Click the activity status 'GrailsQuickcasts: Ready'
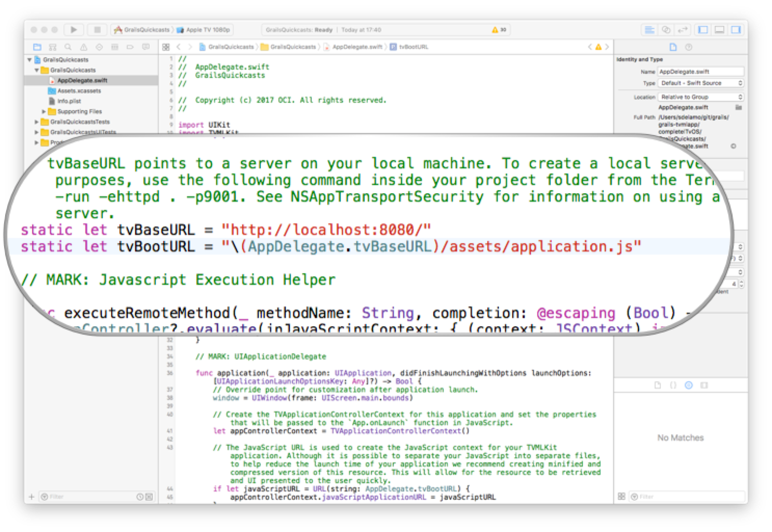Screen dimensions: 772x532 (299, 30)
